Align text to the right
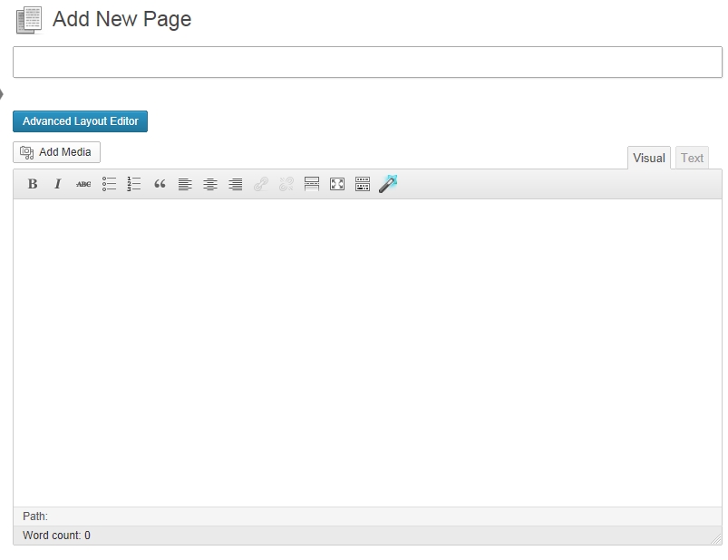Viewport: 728px width, 560px height. pyautogui.click(x=235, y=183)
